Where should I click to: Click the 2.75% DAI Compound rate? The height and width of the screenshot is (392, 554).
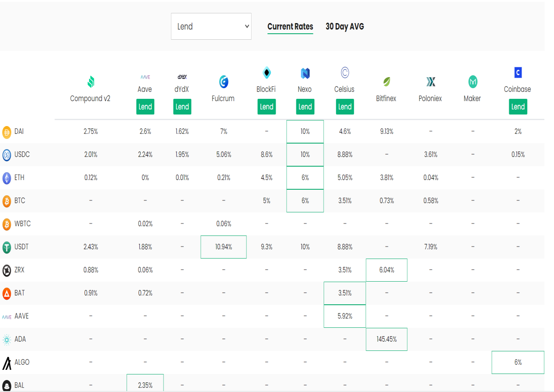[90, 132]
